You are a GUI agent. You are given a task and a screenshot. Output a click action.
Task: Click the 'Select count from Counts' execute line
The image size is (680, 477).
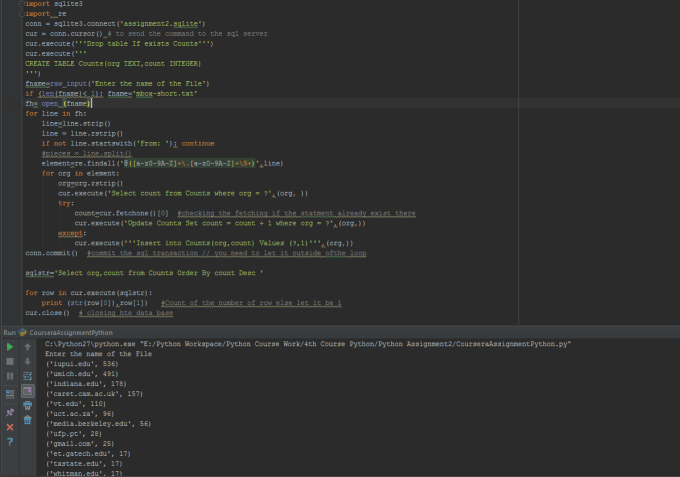click(x=183, y=193)
